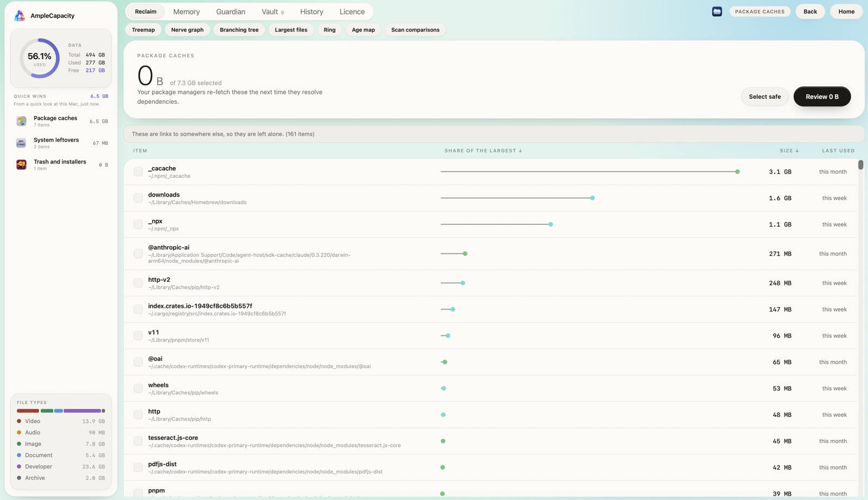Screen dimensions: 868x500
Task: Sort by Share of the largest column
Action: tap(483, 151)
